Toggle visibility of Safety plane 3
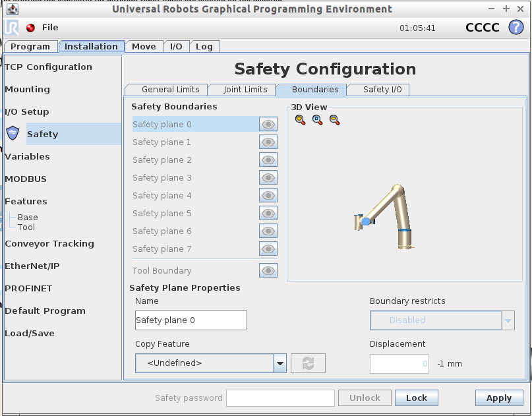The image size is (532, 416). coord(268,177)
